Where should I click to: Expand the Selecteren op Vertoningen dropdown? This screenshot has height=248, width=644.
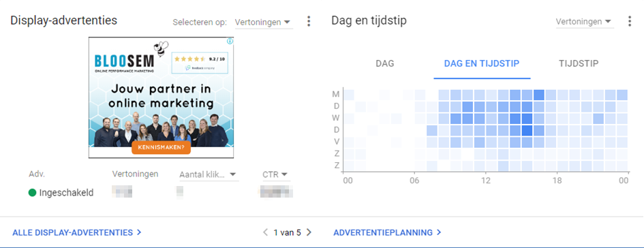(x=264, y=22)
